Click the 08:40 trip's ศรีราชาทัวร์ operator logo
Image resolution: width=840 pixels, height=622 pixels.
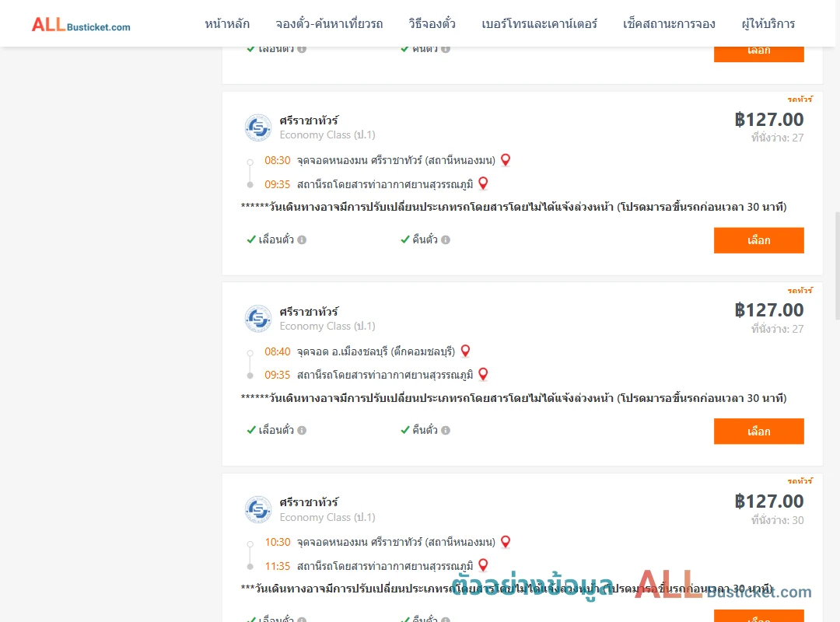click(x=258, y=319)
